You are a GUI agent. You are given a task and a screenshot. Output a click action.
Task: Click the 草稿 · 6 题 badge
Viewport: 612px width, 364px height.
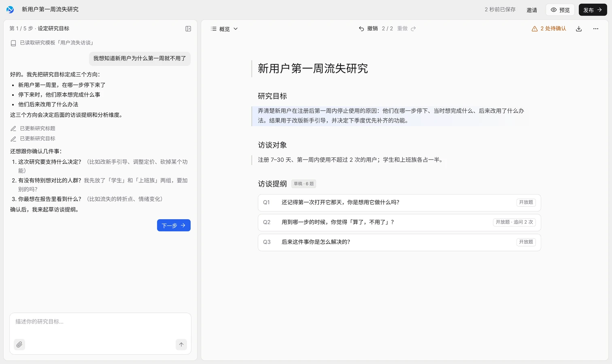click(x=304, y=184)
